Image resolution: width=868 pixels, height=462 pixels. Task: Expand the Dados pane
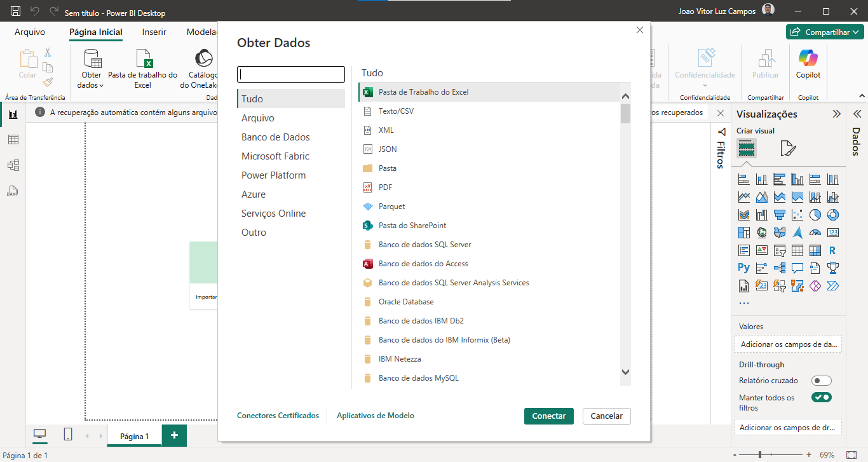(x=857, y=114)
